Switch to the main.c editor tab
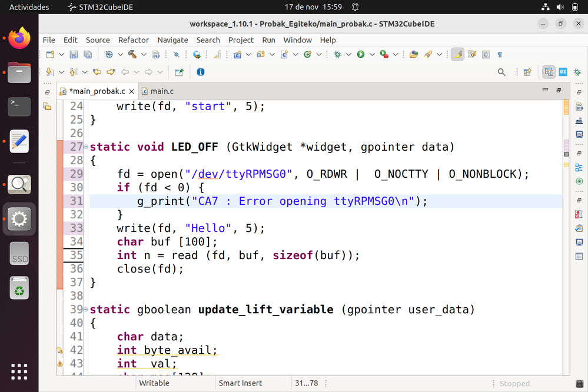The height and width of the screenshot is (392, 588). pos(157,91)
